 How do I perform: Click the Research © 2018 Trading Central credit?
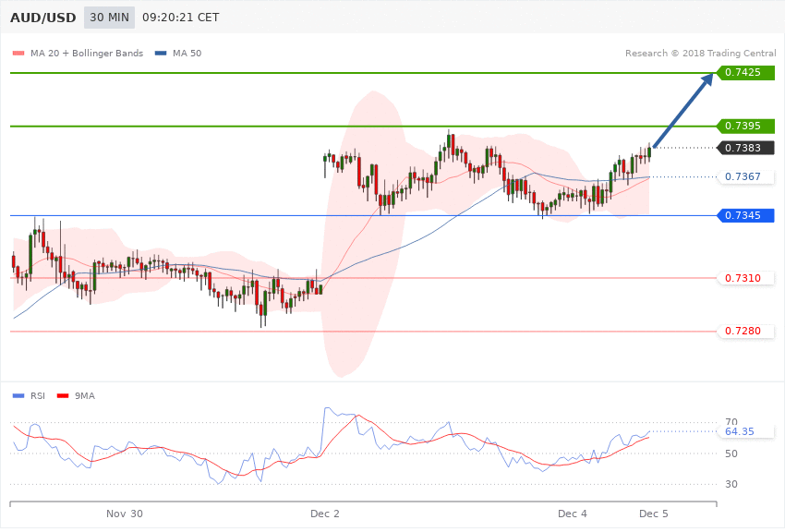click(x=700, y=53)
